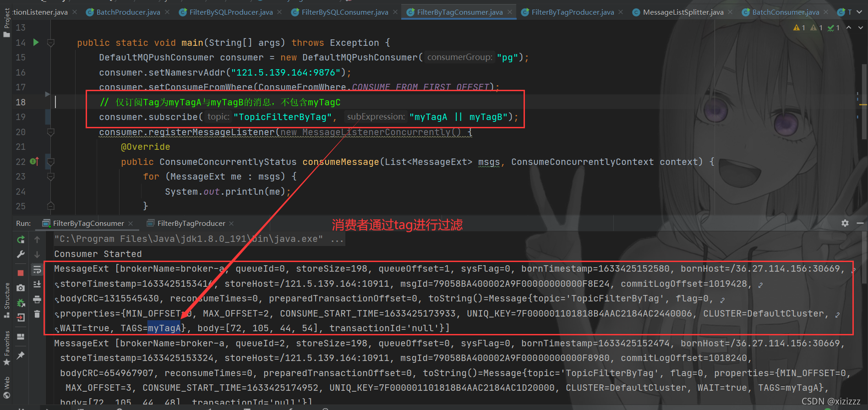Switch to FilterByTagProducer.java tab

point(573,12)
